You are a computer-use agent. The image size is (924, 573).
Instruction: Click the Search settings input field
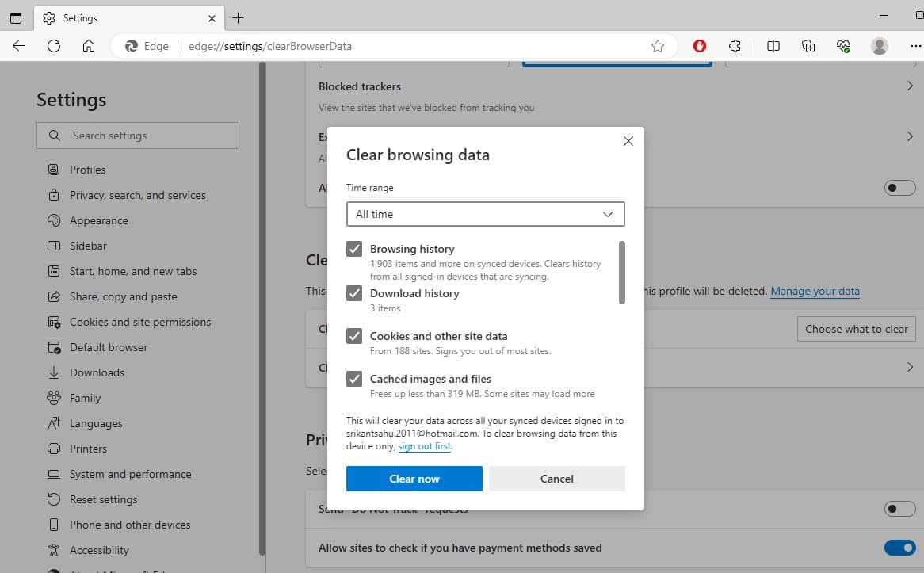click(x=138, y=136)
